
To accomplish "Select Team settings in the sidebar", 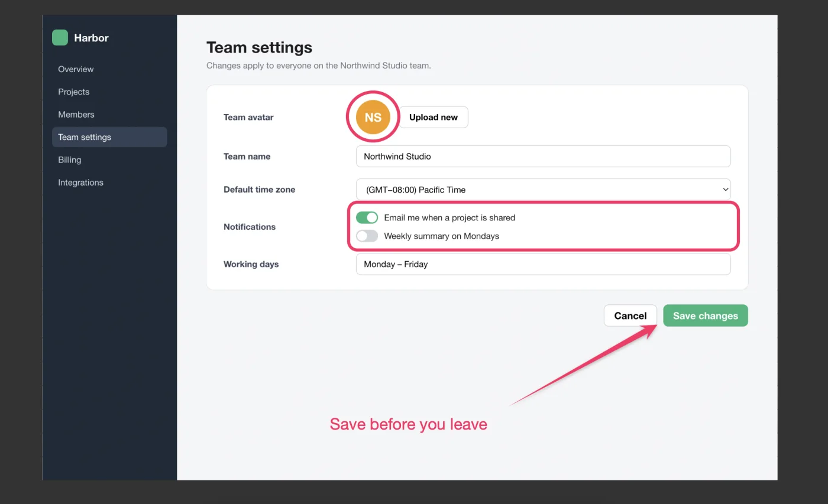I will point(109,137).
